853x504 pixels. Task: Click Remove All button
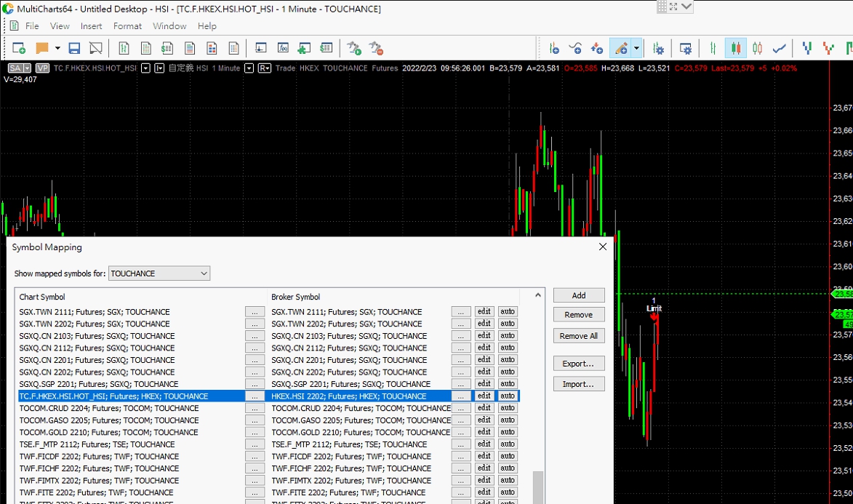(x=579, y=336)
